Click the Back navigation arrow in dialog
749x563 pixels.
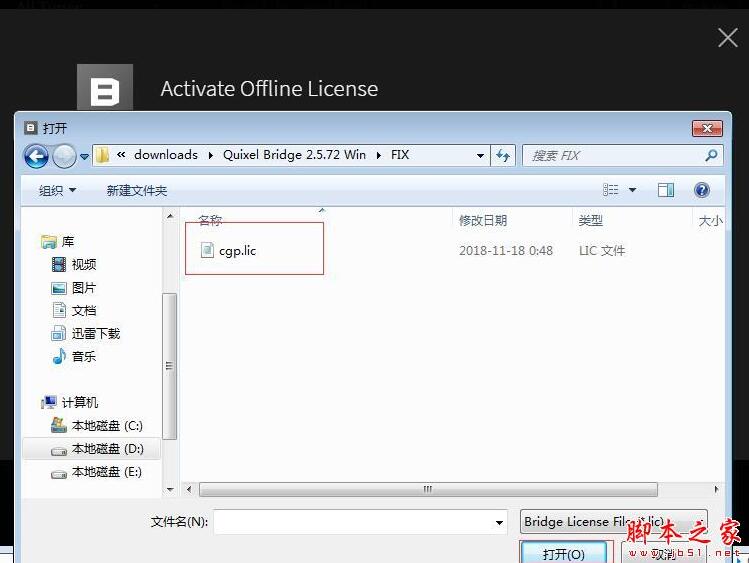tap(36, 156)
